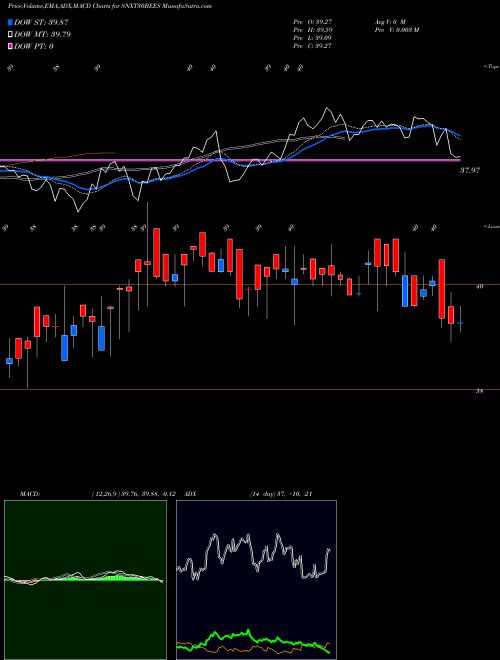The image size is (500, 660).
Task: Click the 'DOW MT: 39.79' legend label
Action: point(43,35)
